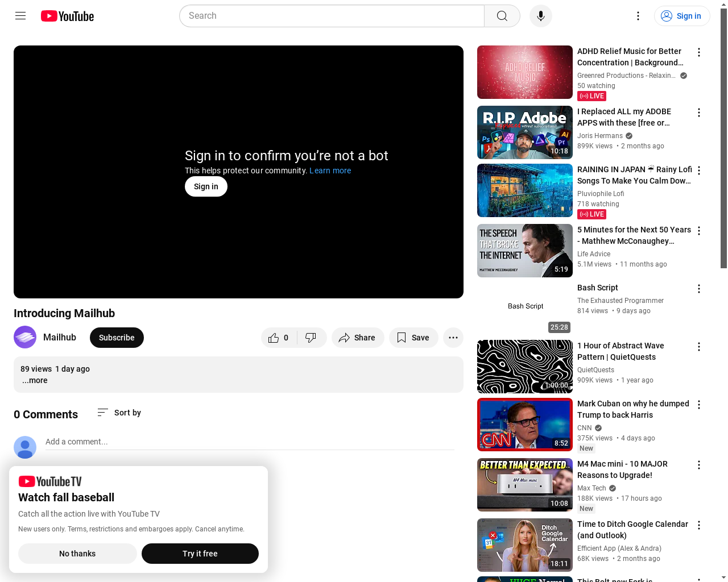This screenshot has width=728, height=582.
Task: Open options for Mark Cuban video
Action: point(699,405)
